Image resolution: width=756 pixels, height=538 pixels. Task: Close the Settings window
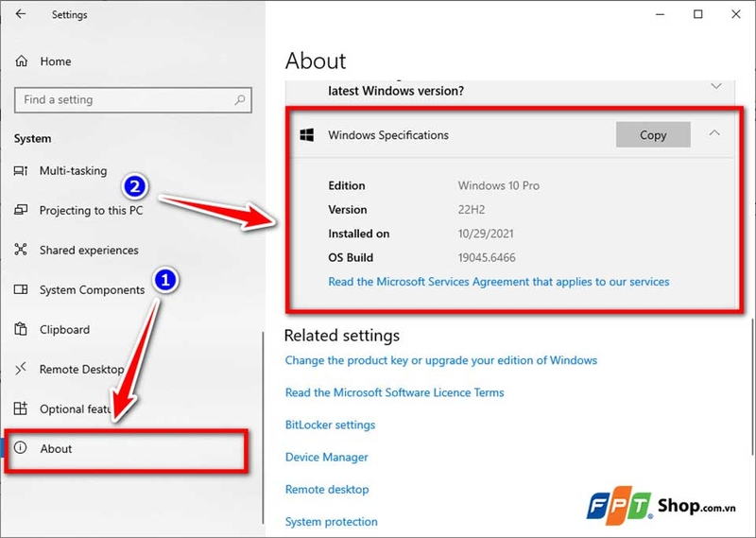(736, 14)
